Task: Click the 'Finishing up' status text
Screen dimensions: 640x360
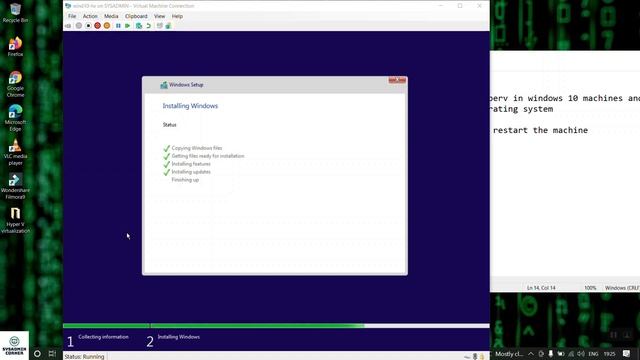Action: (185, 180)
